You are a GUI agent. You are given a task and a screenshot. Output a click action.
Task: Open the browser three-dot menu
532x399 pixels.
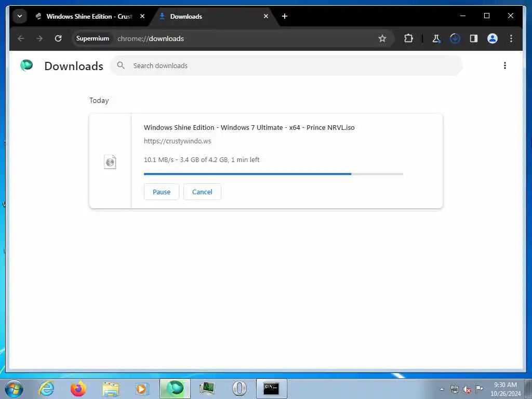[511, 38]
